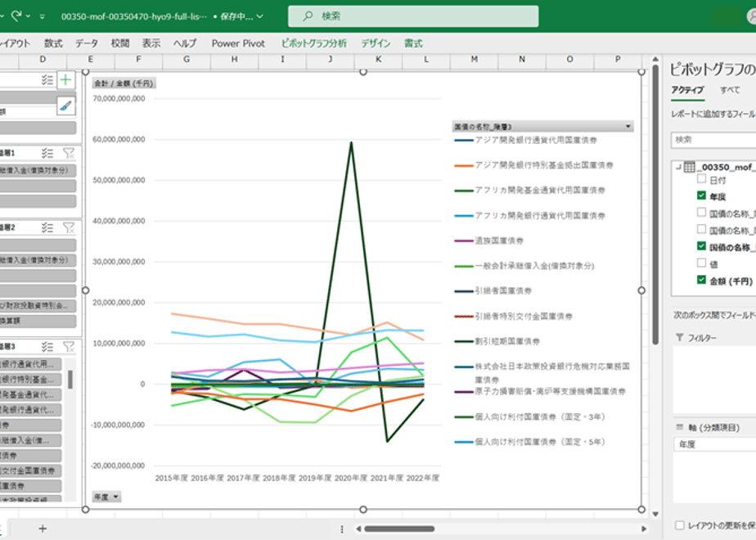Open the 国債の名称_階層3 legend filter dropdown
The image size is (756, 540).
coord(628,127)
